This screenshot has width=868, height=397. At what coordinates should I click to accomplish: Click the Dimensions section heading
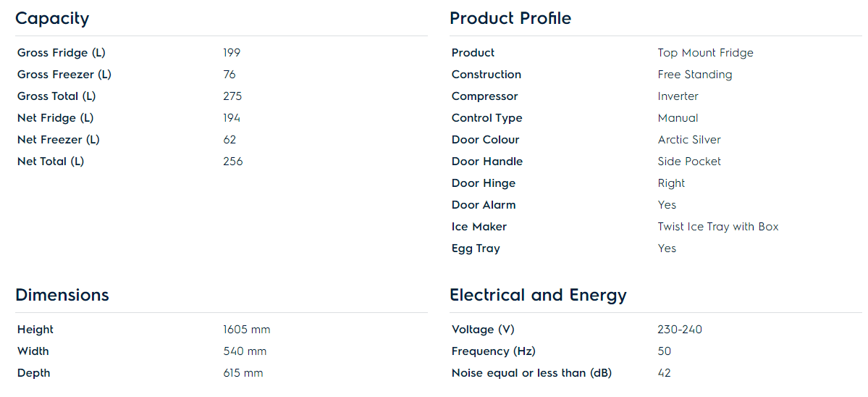pos(62,296)
